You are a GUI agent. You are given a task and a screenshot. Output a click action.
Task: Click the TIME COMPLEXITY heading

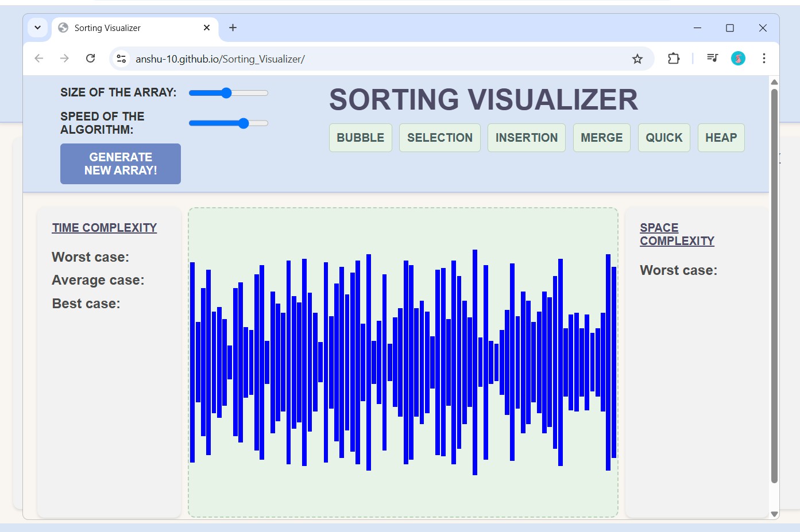click(105, 228)
